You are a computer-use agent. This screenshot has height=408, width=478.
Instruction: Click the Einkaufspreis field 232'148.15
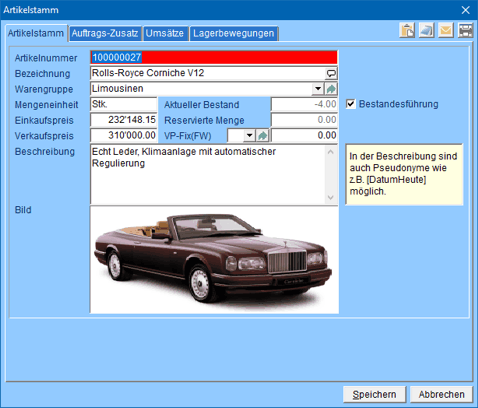(123, 120)
